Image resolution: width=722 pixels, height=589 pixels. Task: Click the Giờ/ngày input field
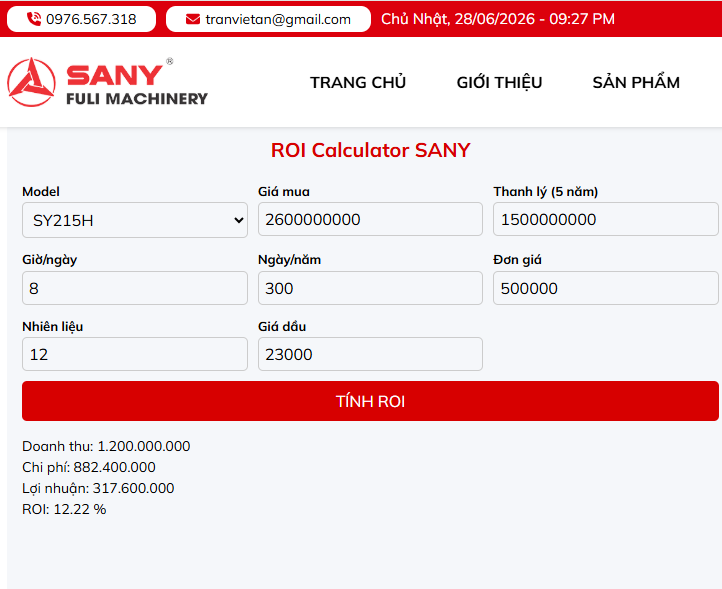pos(135,288)
